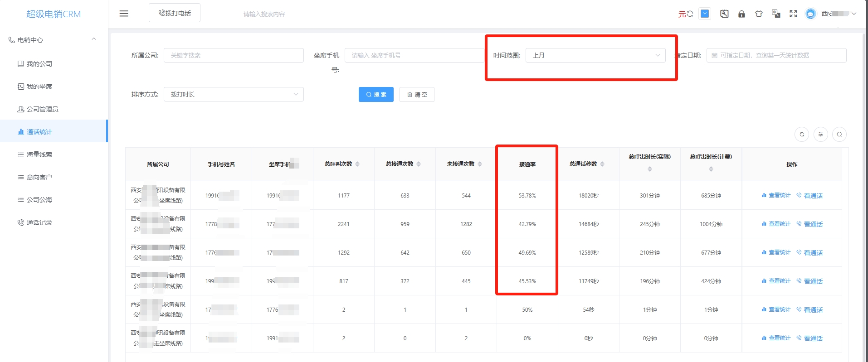Viewport: 868px width, 362px height.
Task: Open column settings via the sliders icon
Action: click(x=821, y=135)
